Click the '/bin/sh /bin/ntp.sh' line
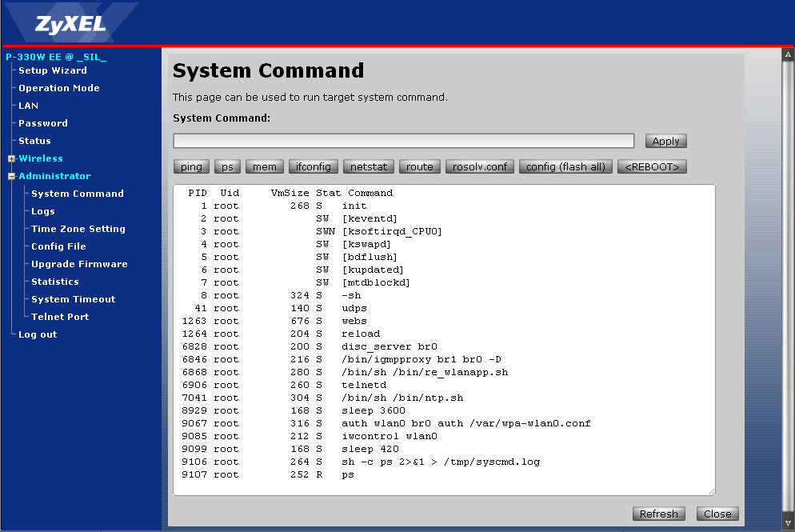This screenshot has height=532, width=795. (322, 398)
